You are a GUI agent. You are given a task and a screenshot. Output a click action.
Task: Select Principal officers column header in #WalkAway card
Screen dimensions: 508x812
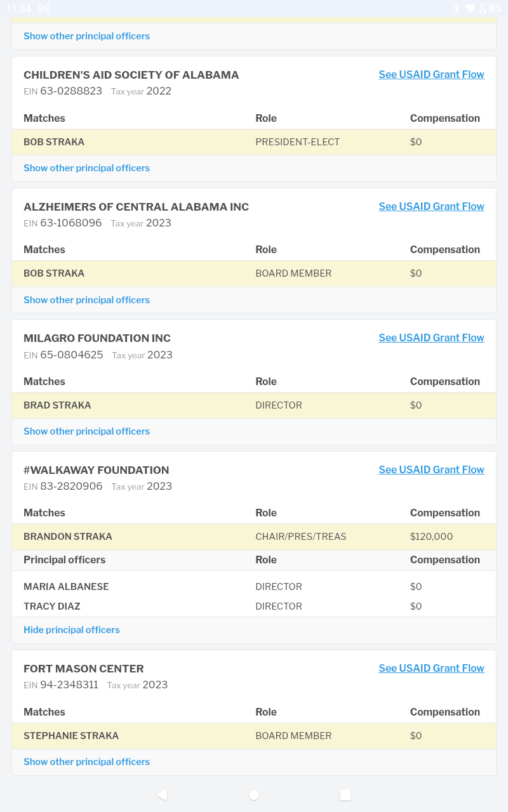[64, 560]
